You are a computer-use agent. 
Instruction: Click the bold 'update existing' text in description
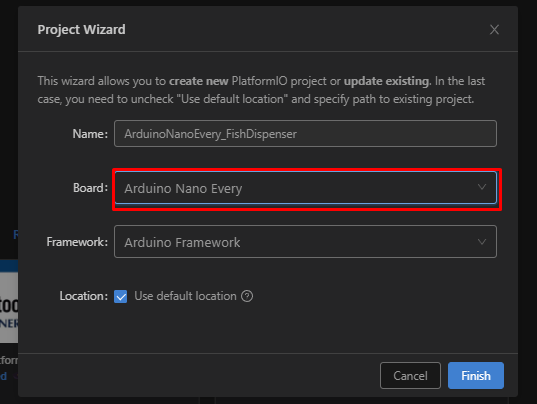click(x=387, y=81)
